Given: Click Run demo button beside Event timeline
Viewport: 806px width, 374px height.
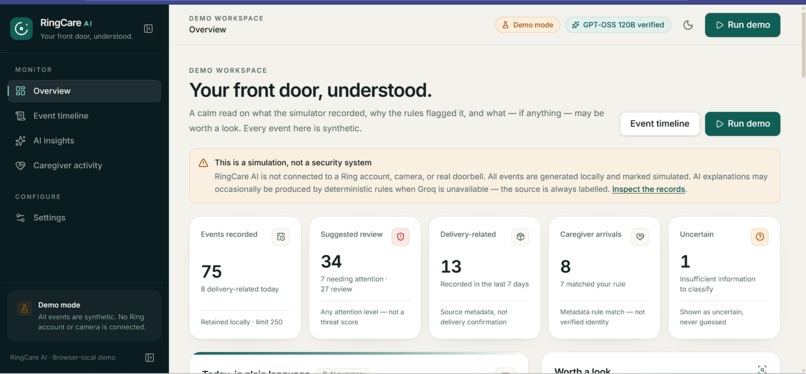Looking at the screenshot, I should [742, 124].
